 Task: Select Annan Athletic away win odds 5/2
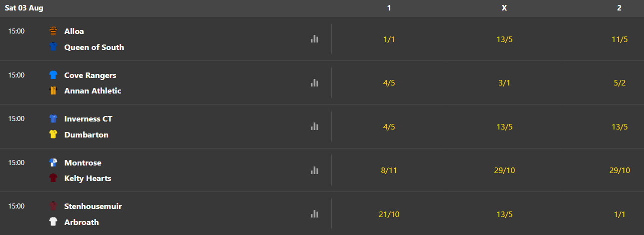[x=619, y=83]
